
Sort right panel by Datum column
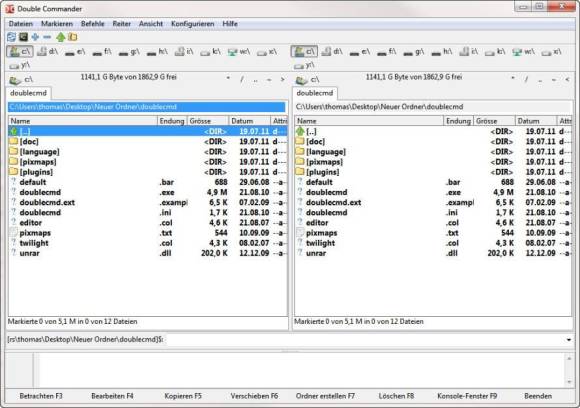tap(536, 121)
